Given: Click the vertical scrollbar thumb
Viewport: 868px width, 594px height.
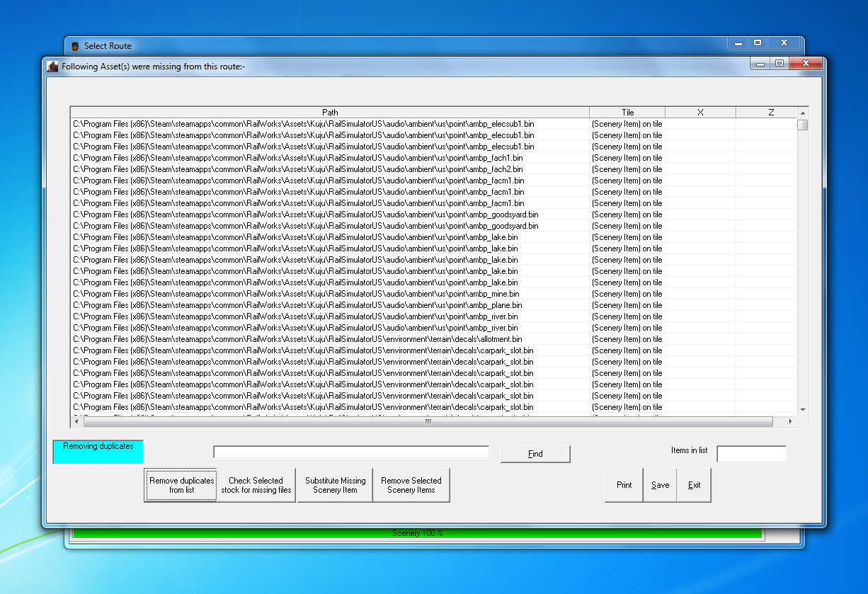Looking at the screenshot, I should [x=803, y=125].
